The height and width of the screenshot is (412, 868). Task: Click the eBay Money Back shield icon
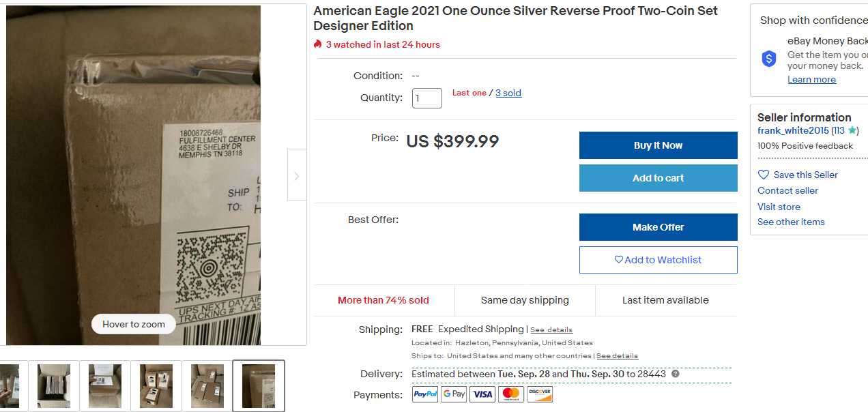click(x=769, y=59)
